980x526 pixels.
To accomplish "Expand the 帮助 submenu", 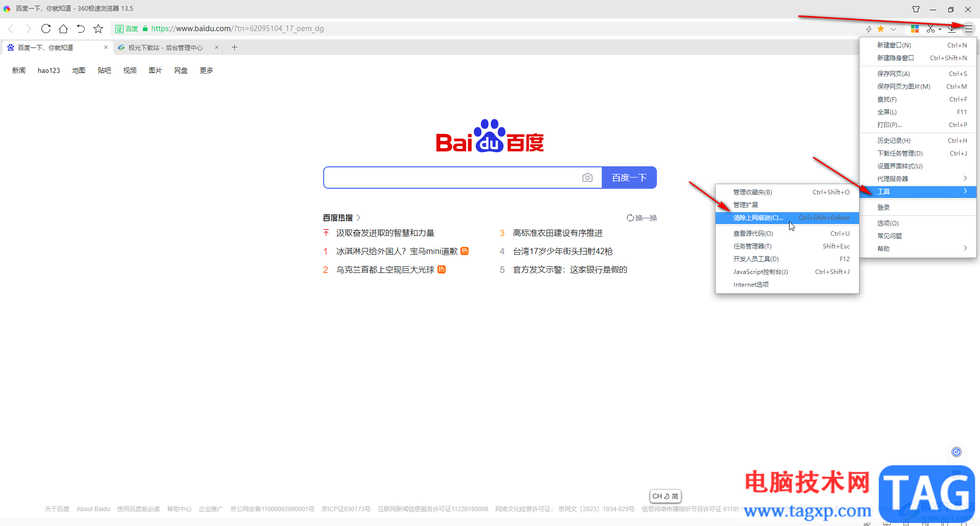I will coord(918,249).
